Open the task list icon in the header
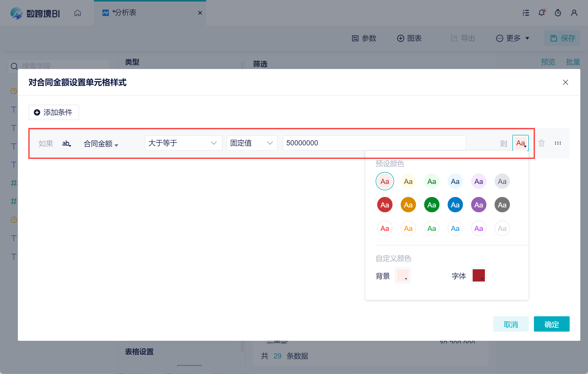Image resolution: width=588 pixels, height=374 pixels. point(525,13)
